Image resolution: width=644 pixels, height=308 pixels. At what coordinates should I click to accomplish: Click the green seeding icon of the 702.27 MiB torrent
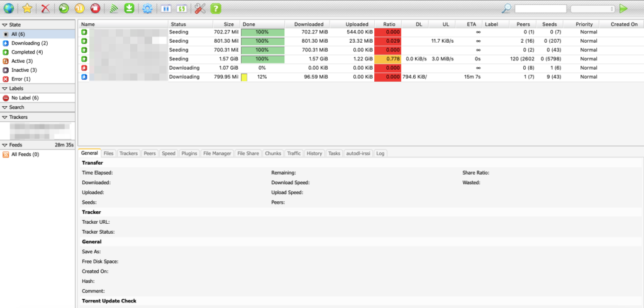tap(84, 31)
